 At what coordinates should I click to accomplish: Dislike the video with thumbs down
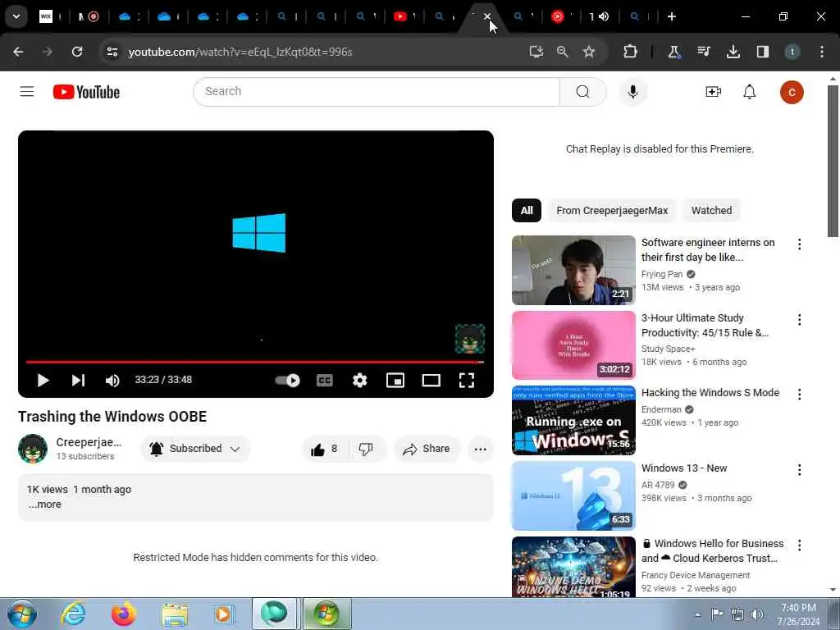pyautogui.click(x=366, y=449)
